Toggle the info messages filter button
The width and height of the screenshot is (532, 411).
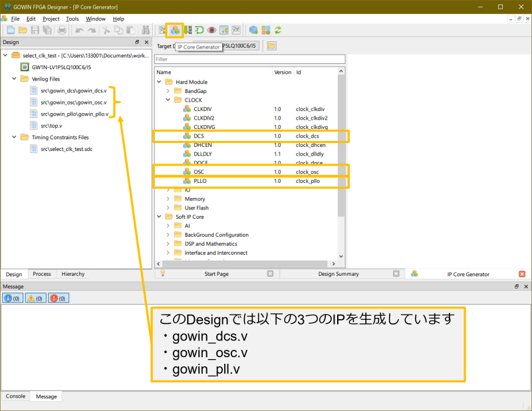(13, 298)
